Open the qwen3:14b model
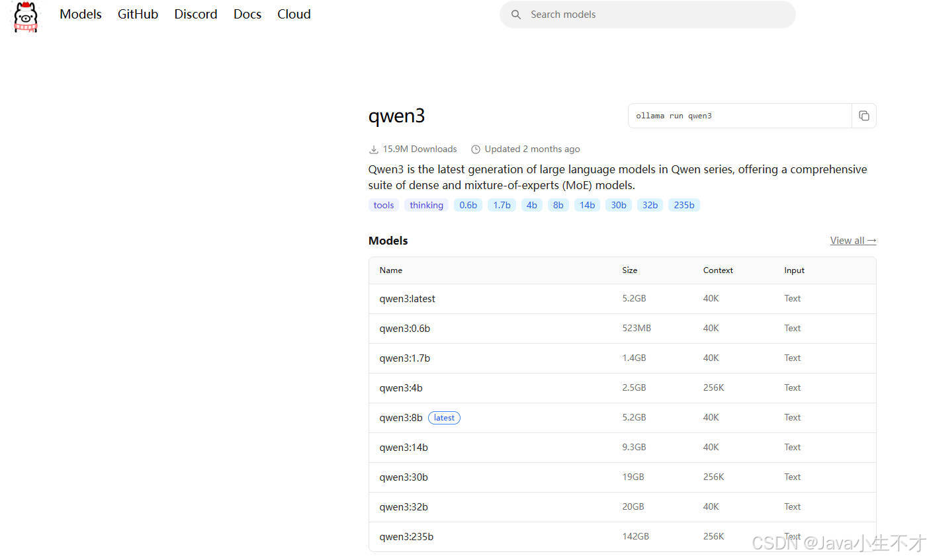Screen dimensions: 929x560 point(404,448)
